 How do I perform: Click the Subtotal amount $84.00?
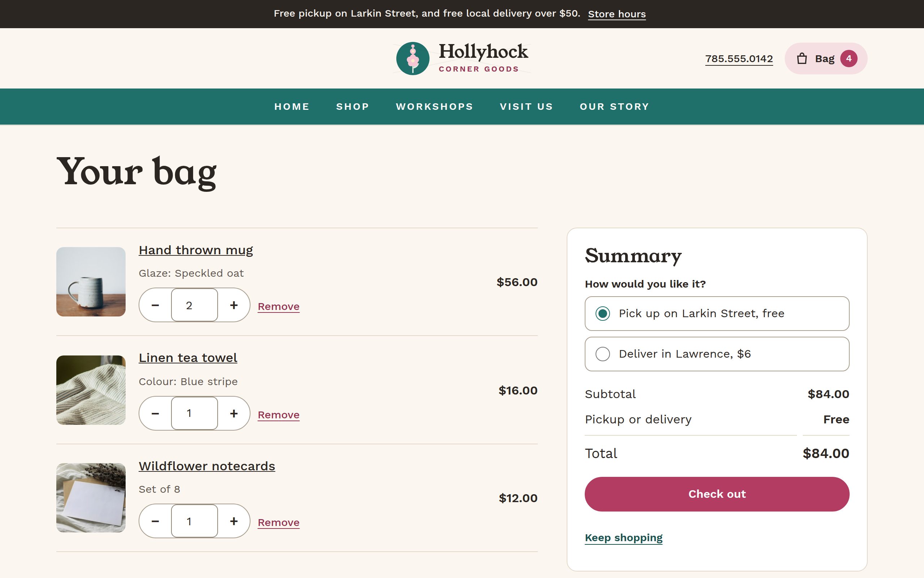click(828, 394)
